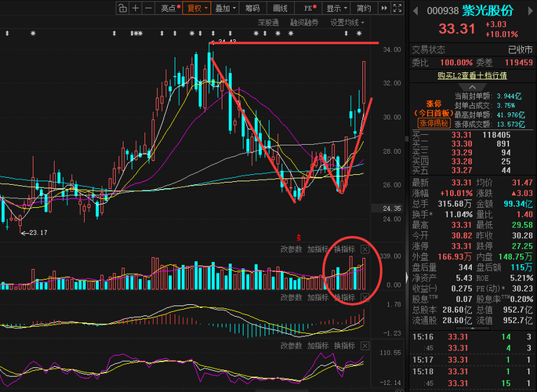Click the 买一 bid row price 33.31

pos(461,135)
